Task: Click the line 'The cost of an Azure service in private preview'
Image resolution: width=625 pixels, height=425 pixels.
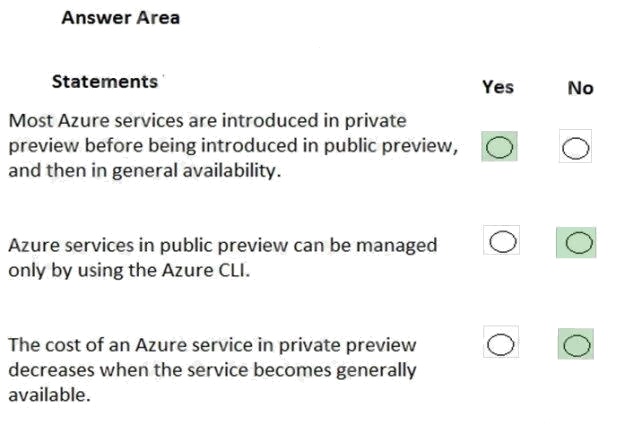Action: [212, 345]
